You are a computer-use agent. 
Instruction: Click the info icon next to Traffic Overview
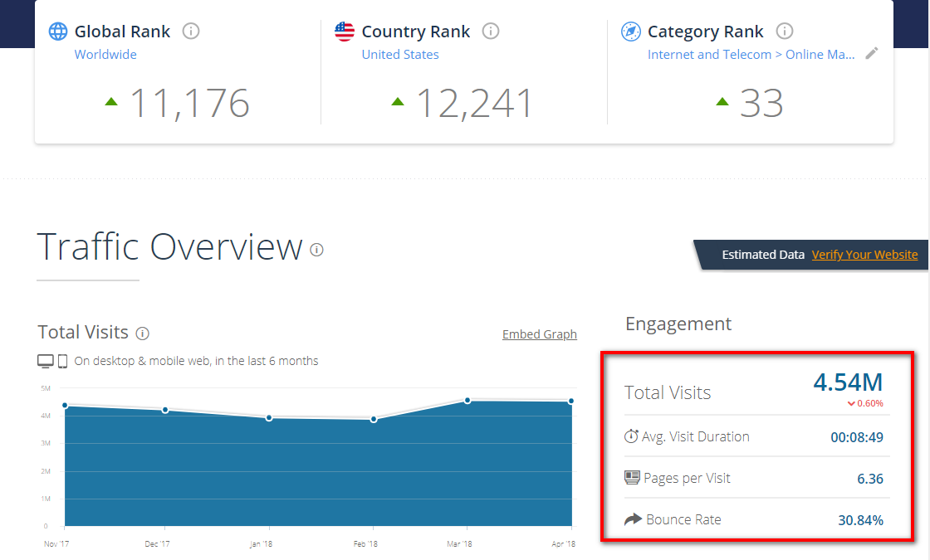(x=316, y=249)
